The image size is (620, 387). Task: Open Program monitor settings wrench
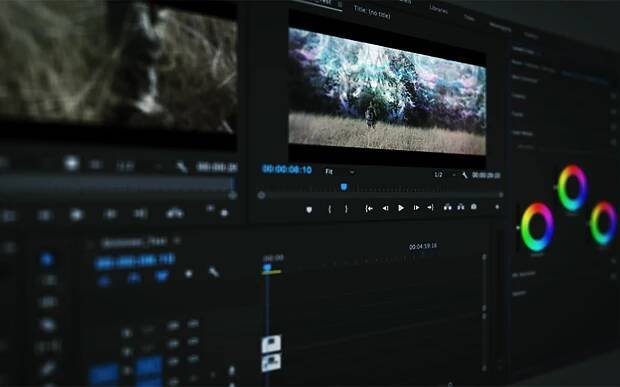click(465, 175)
